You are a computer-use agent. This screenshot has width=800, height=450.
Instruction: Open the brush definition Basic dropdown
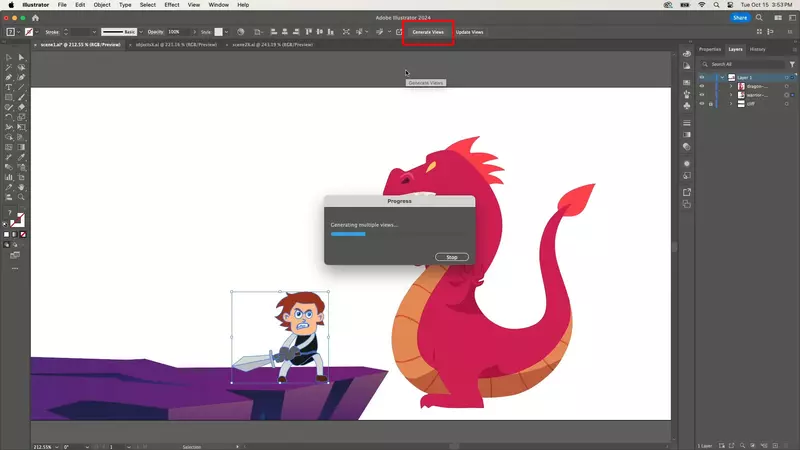[142, 32]
